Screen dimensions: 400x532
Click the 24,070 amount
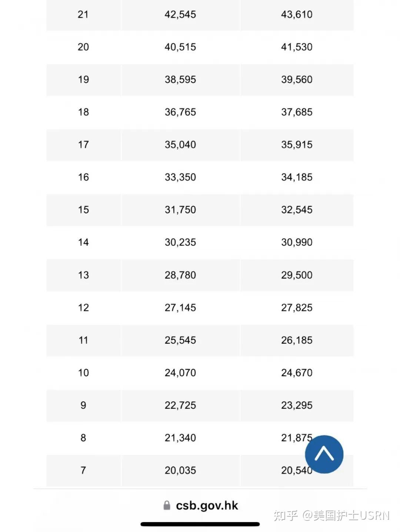click(x=180, y=373)
